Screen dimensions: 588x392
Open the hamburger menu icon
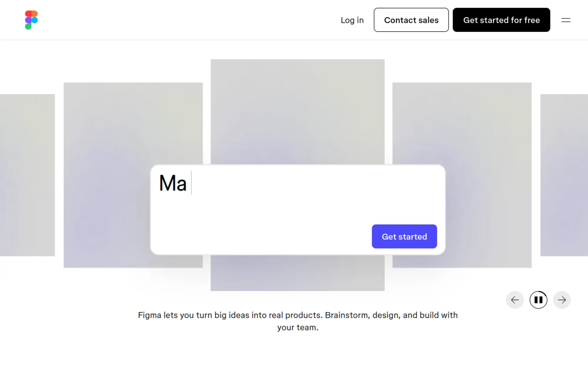[566, 20]
